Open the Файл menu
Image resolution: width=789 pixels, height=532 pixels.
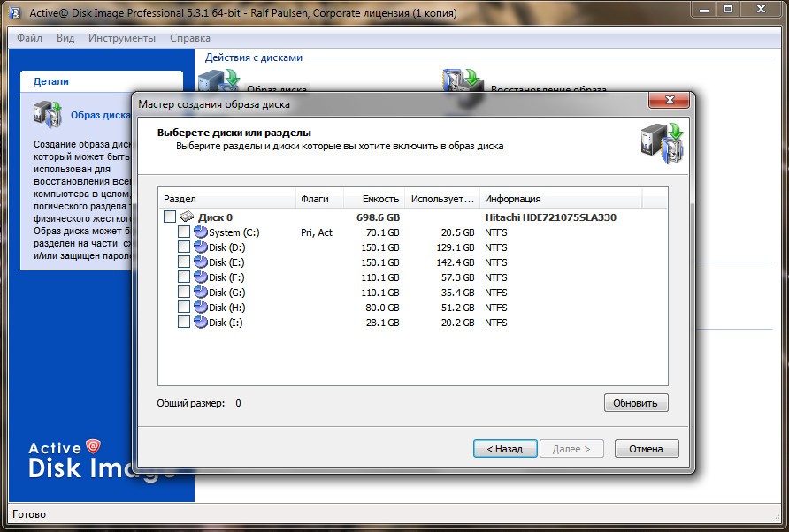30,38
